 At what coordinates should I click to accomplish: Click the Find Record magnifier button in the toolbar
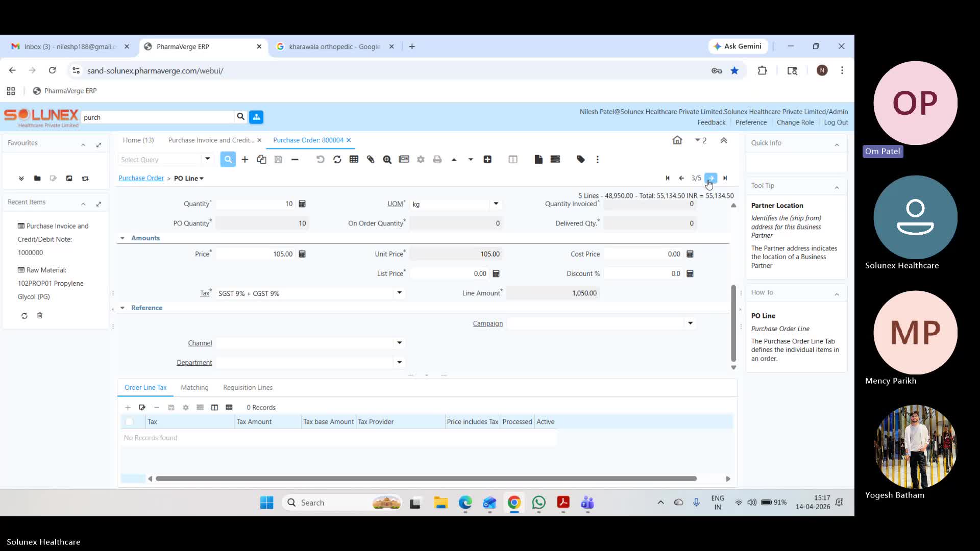(x=228, y=160)
